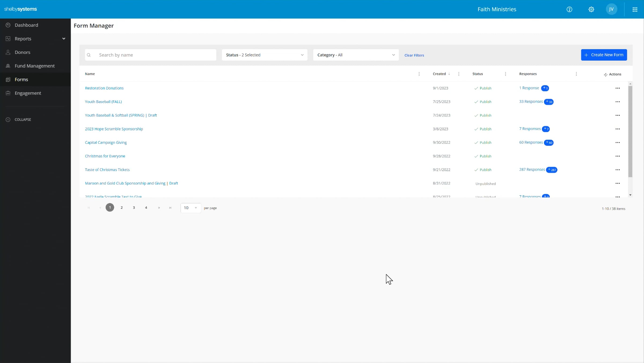The width and height of the screenshot is (644, 363).
Task: Open the per page size dropdown
Action: pos(191,208)
